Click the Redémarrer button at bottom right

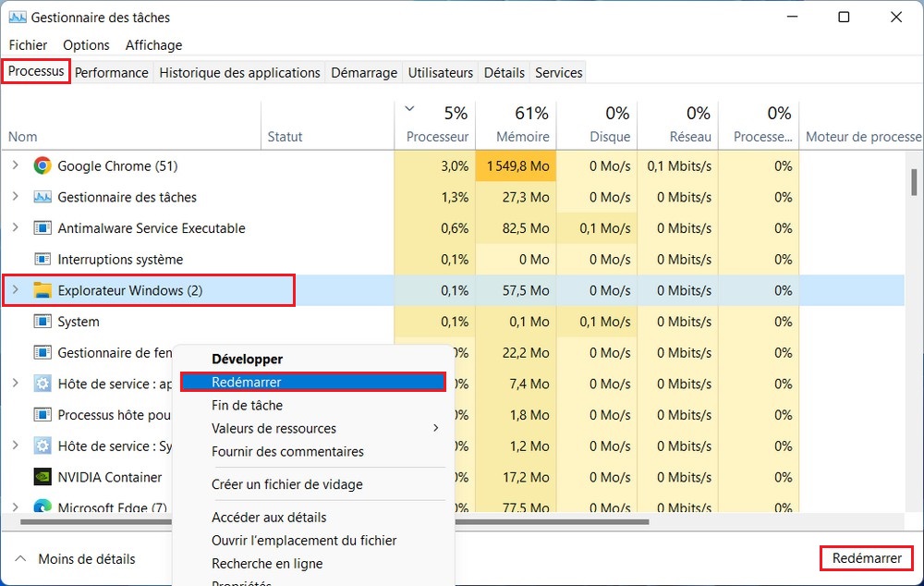pos(865,558)
